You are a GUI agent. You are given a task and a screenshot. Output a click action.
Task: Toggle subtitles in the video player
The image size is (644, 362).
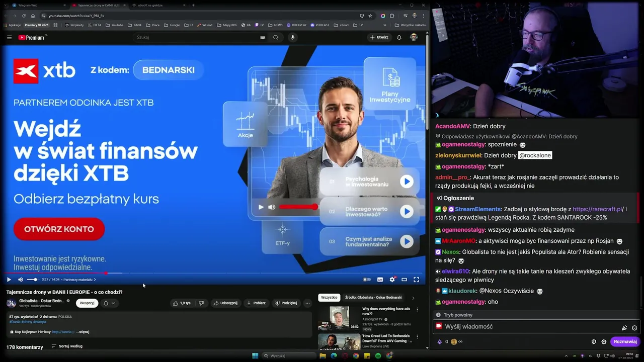[380, 280]
